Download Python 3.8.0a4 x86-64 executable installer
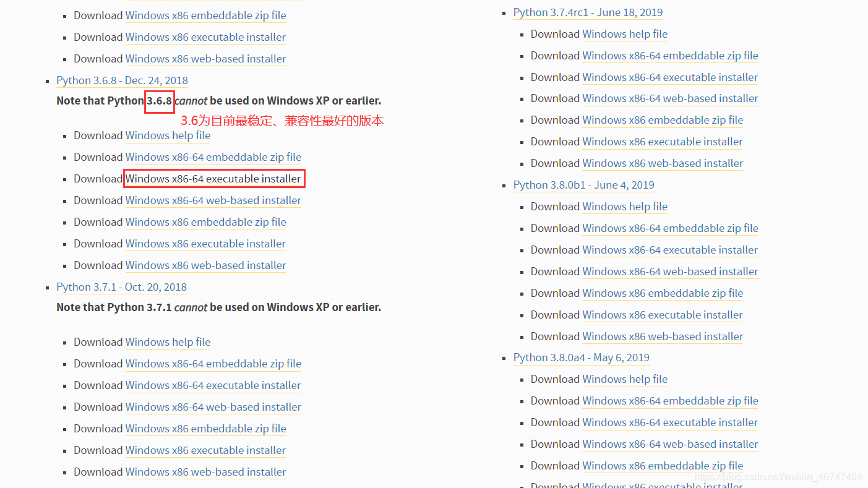The height and width of the screenshot is (488, 868). pyautogui.click(x=671, y=422)
